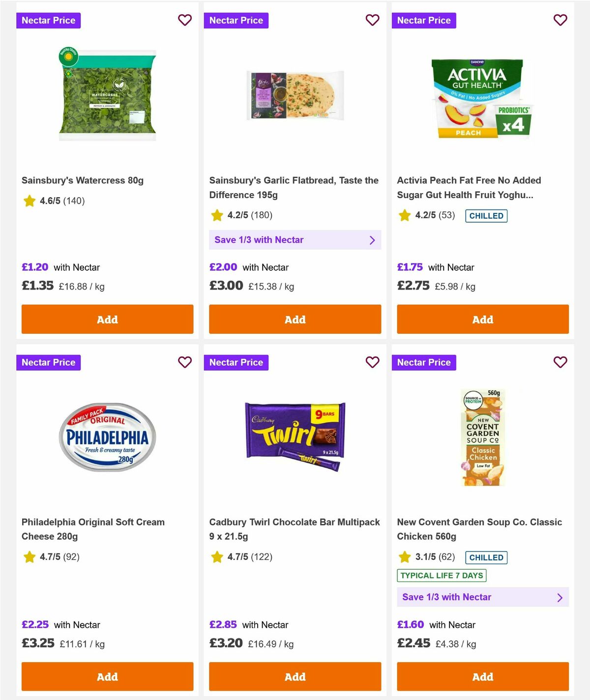Click the arrow on the flatbread Nectar offer
Screen dimensions: 590x700
pos(372,239)
